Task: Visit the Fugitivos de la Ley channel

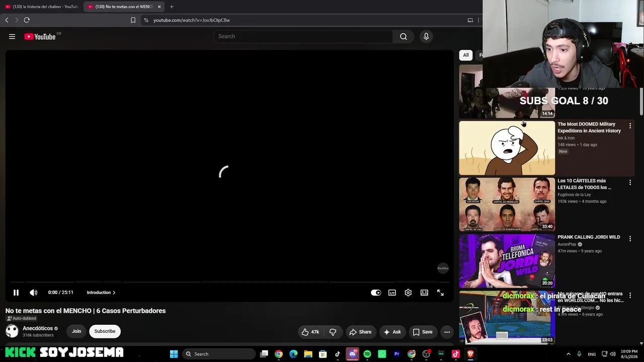Action: (x=574, y=195)
